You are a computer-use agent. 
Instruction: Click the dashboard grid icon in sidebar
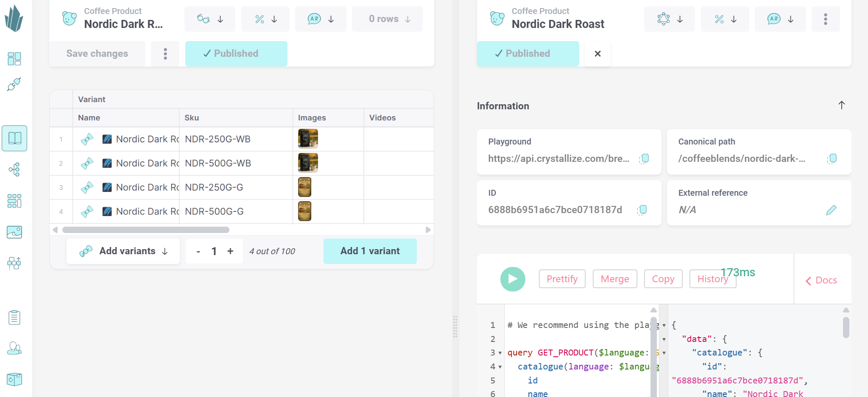14,58
